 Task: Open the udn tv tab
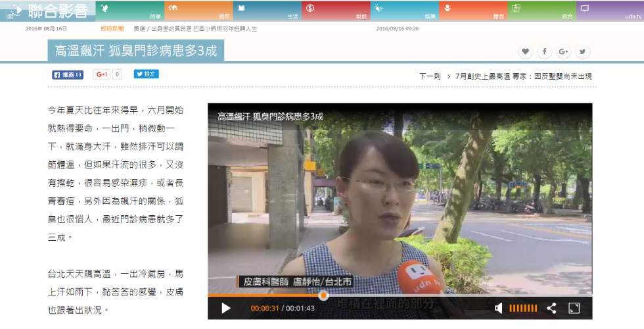610,11
